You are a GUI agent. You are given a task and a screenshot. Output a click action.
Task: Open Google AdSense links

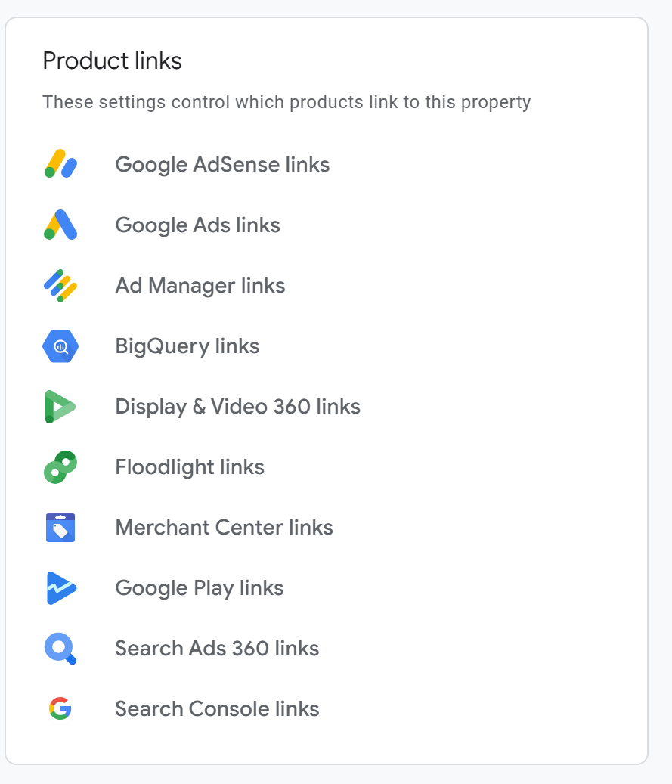(222, 165)
